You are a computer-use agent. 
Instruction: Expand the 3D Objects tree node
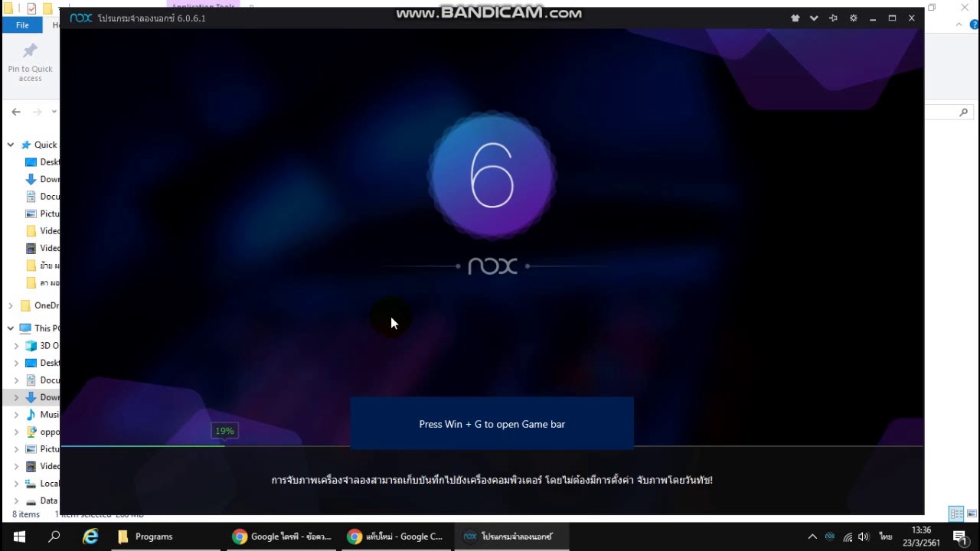click(x=16, y=346)
